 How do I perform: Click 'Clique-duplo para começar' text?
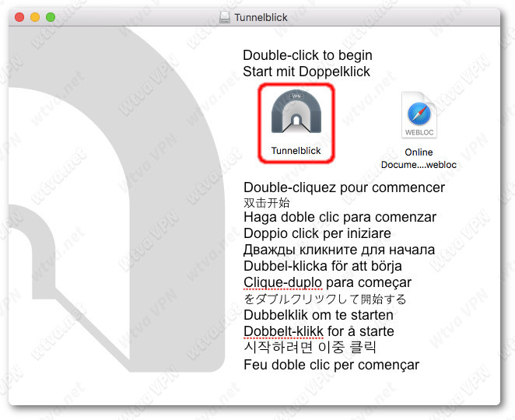coord(328,282)
